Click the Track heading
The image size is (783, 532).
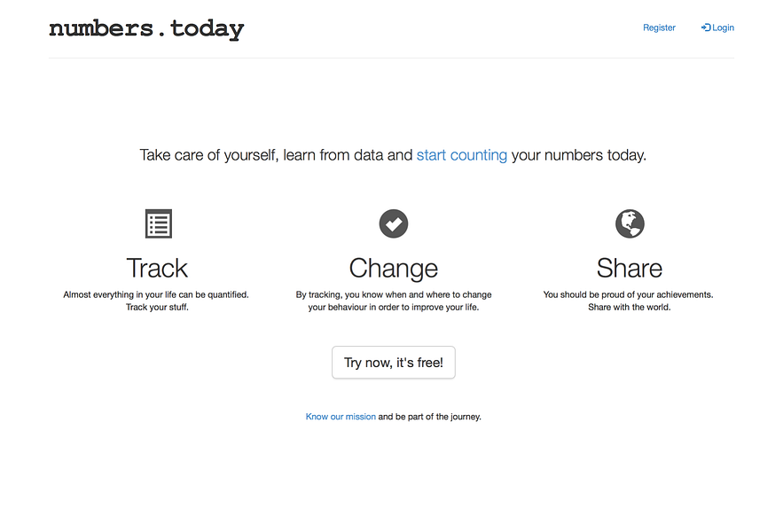click(x=157, y=268)
